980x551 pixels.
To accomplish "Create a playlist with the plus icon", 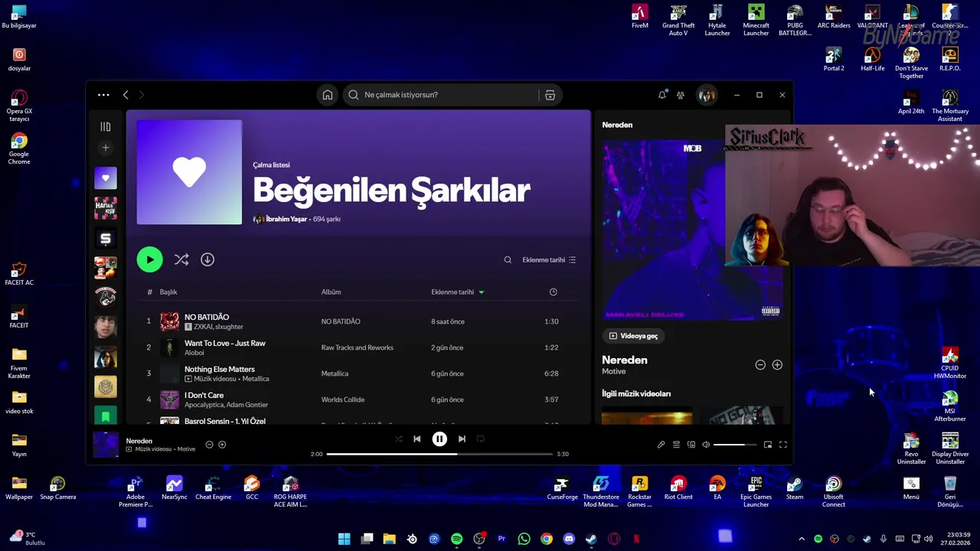I will click(x=106, y=148).
